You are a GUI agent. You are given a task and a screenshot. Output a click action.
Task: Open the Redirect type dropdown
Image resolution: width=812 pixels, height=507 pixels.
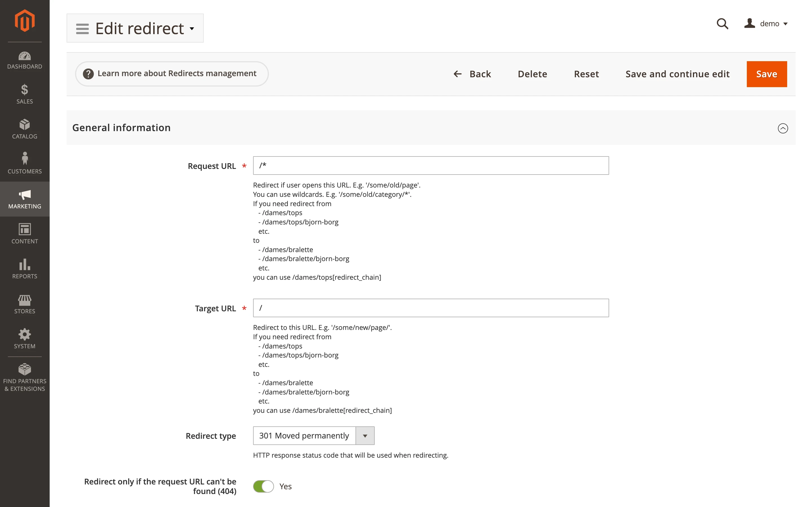365,436
